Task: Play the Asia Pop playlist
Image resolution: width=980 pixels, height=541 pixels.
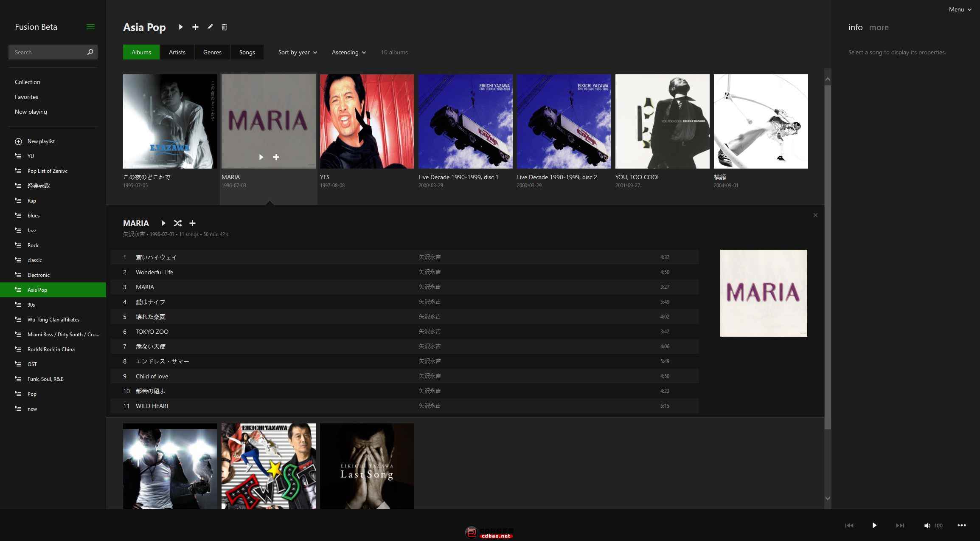Action: tap(181, 27)
